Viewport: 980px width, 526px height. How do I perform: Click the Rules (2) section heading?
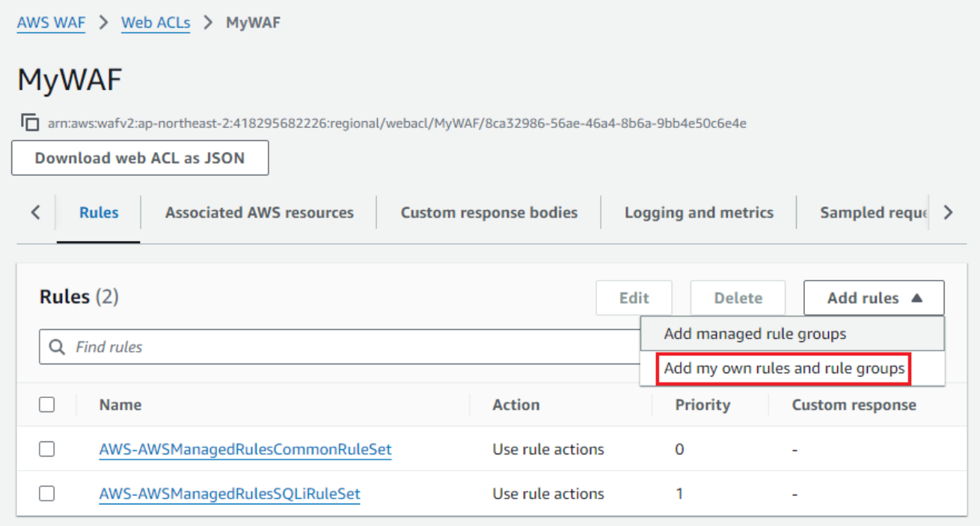[79, 297]
